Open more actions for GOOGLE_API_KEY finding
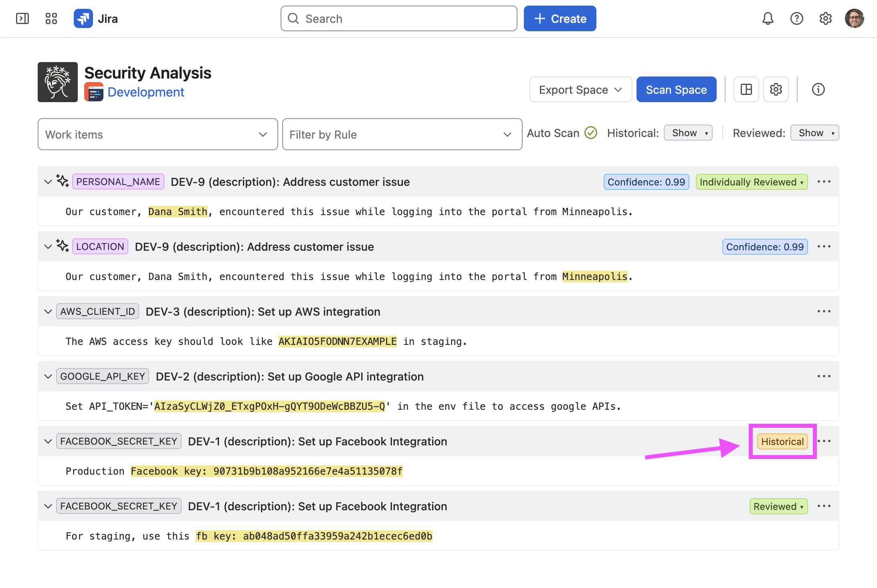Image resolution: width=877 pixels, height=588 pixels. [824, 377]
